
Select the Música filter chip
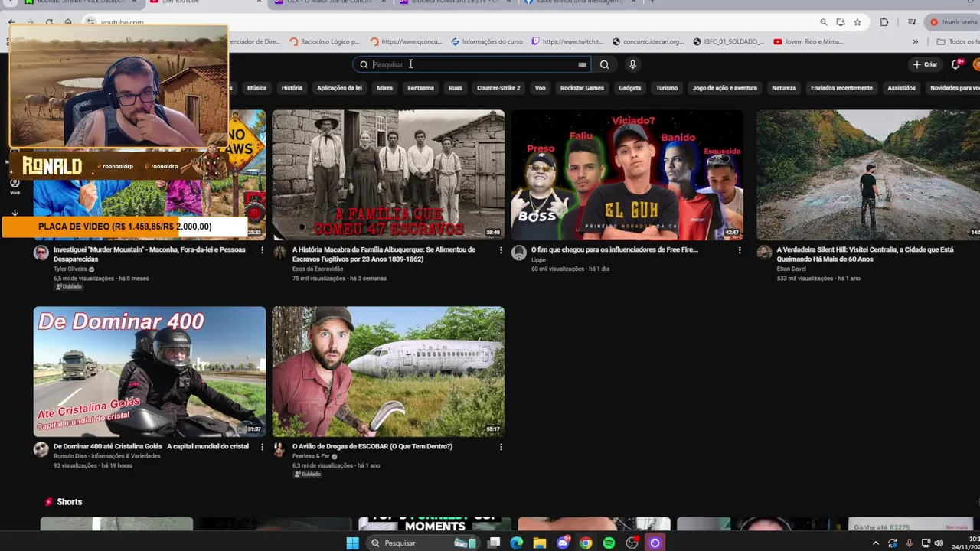tap(257, 88)
